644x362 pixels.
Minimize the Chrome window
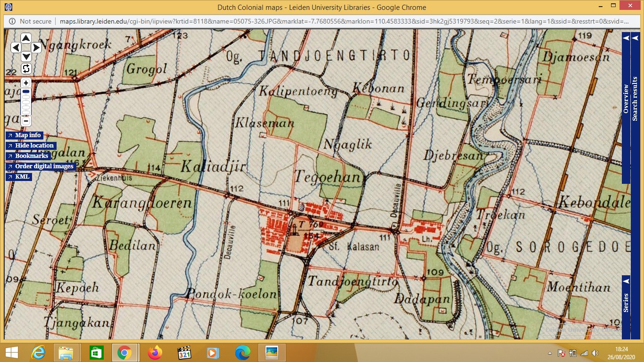coord(600,5)
